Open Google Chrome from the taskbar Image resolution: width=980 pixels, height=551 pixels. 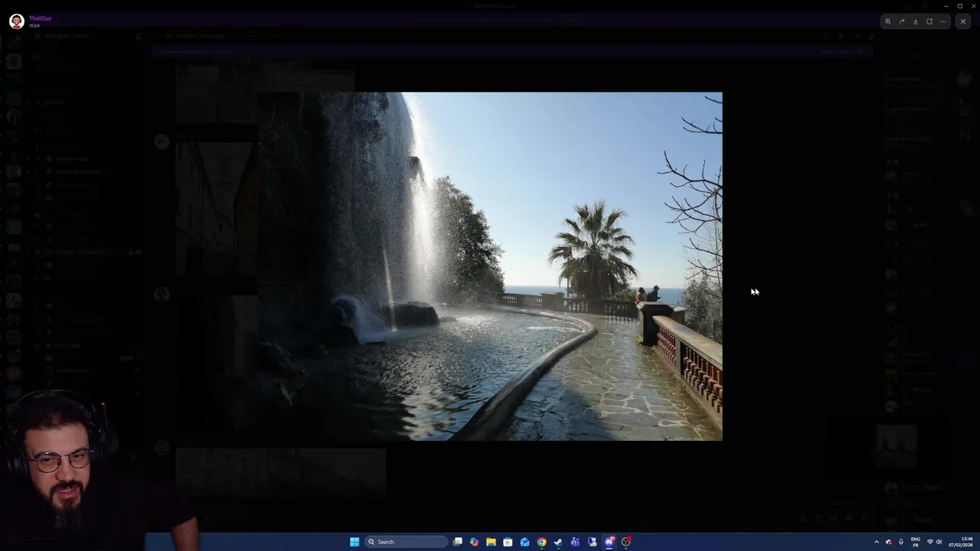click(541, 542)
